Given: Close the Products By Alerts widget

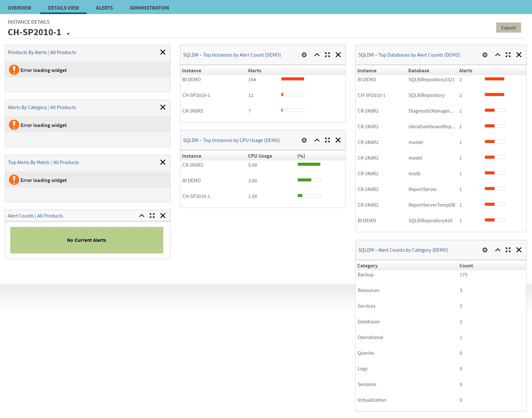Looking at the screenshot, I should point(163,52).
